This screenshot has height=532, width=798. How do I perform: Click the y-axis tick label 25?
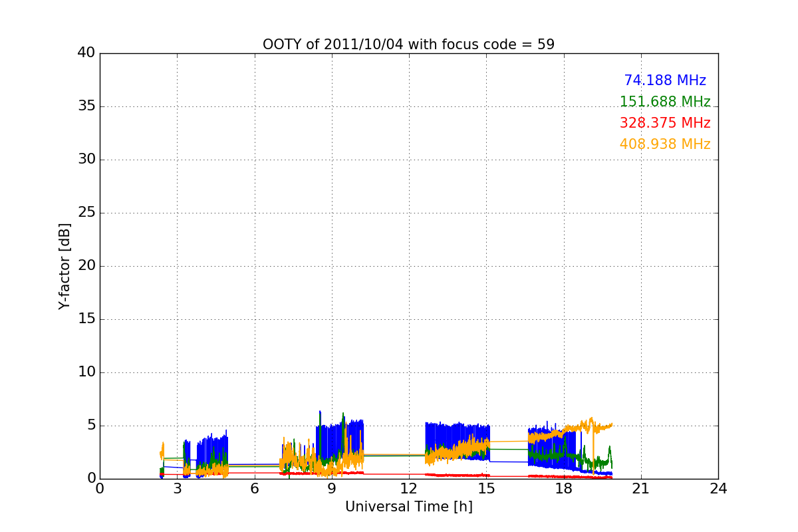(86, 213)
